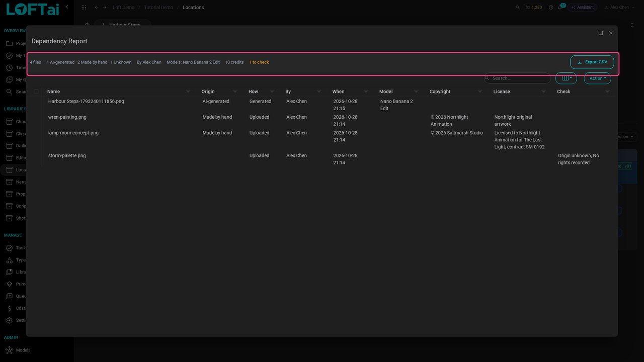The image size is (644, 362).
Task: Open the When column filter icon
Action: pyautogui.click(x=366, y=92)
